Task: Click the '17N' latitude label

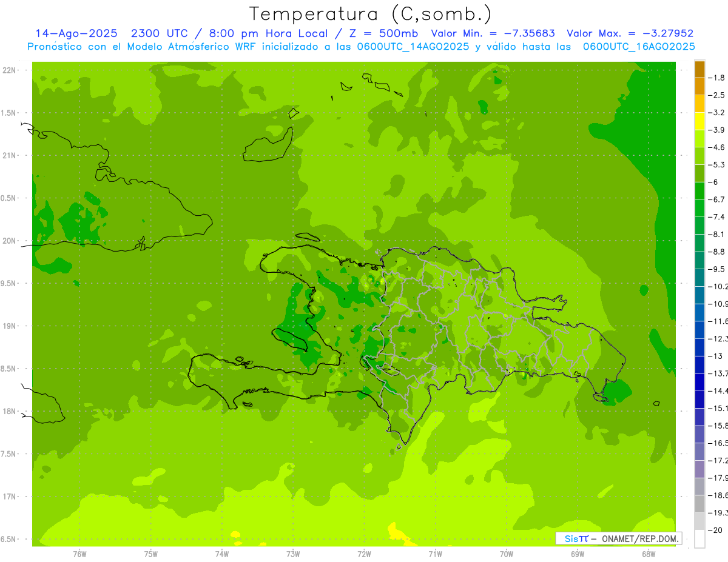Action: [x=10, y=497]
